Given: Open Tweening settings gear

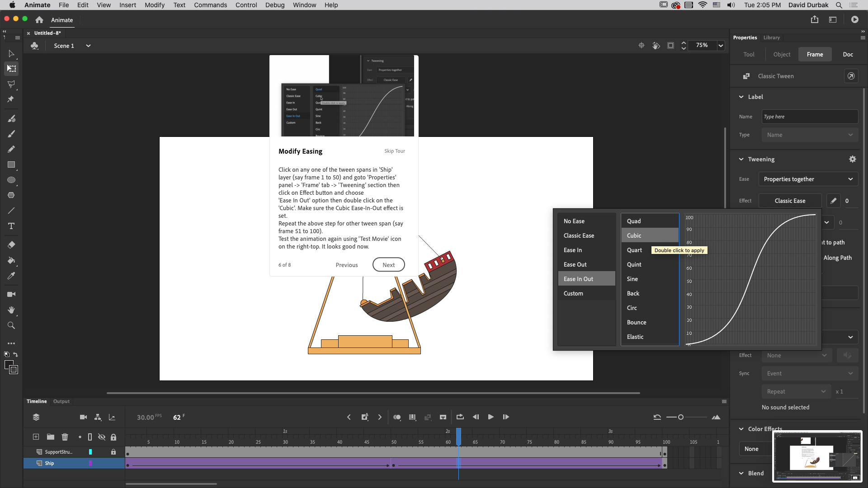Looking at the screenshot, I should [853, 159].
